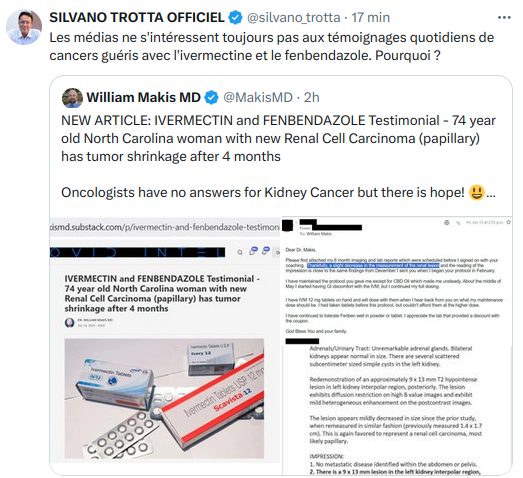Click the 17 min timestamp

371,17
